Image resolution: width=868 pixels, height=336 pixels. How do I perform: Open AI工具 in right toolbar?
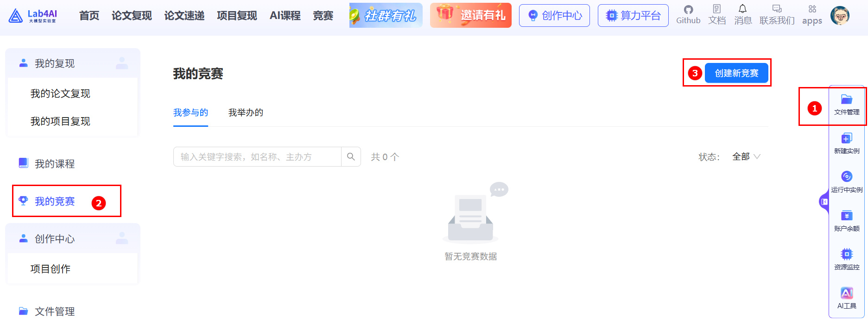(847, 299)
